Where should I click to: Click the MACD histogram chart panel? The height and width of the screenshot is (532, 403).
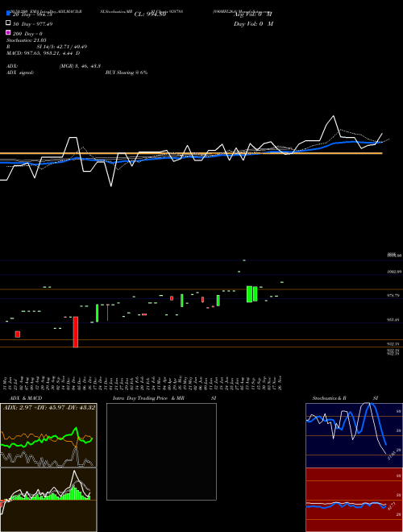(48, 500)
